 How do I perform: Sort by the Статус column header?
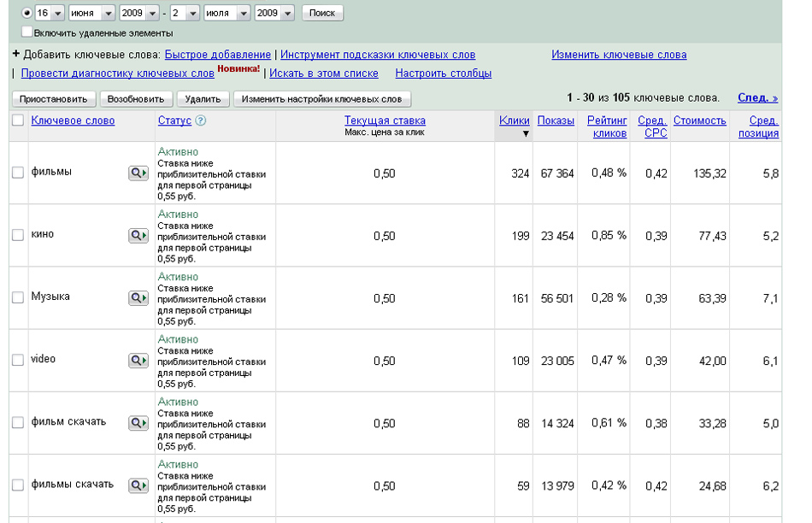pyautogui.click(x=174, y=120)
